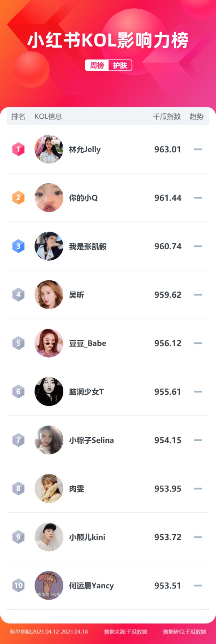Image resolution: width=216 pixels, height=644 pixels.
Task: Open 林允Jelly's avatar photo
Action: (x=49, y=149)
